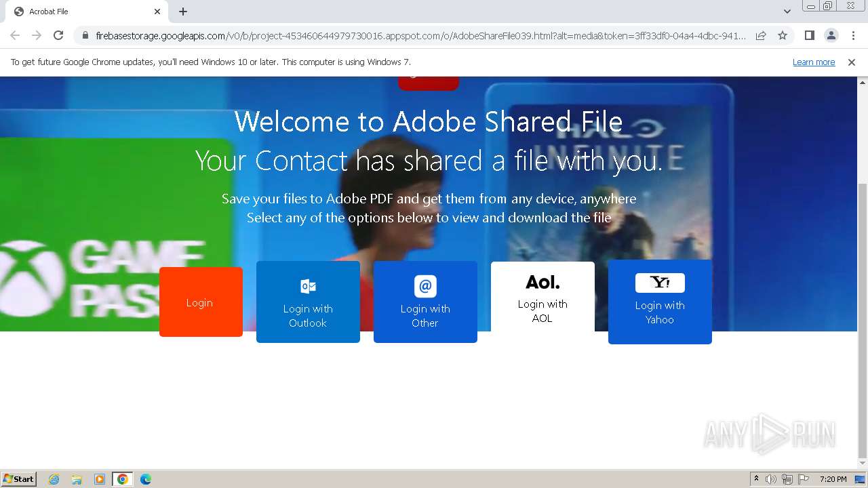Show hidden system tray icons

pyautogui.click(x=756, y=479)
